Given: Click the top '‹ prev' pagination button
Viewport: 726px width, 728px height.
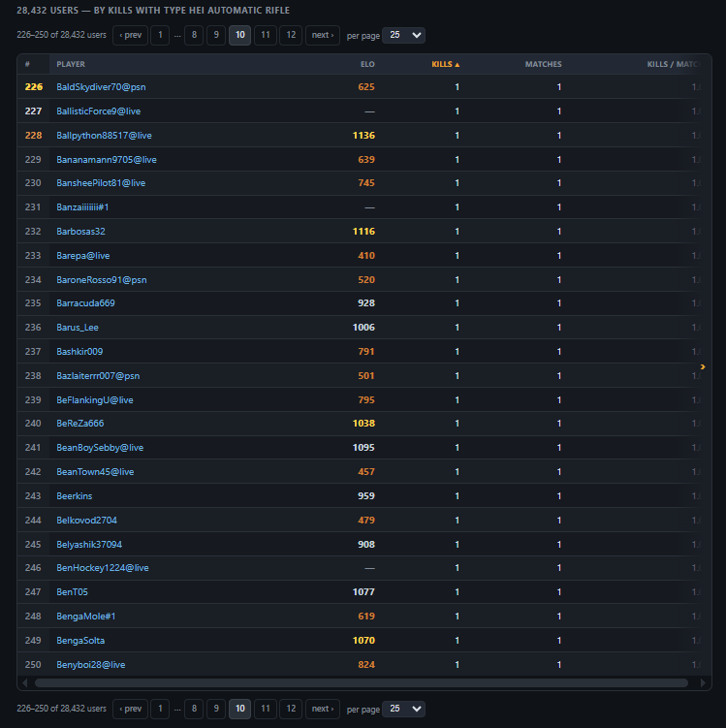Looking at the screenshot, I should click(131, 35).
